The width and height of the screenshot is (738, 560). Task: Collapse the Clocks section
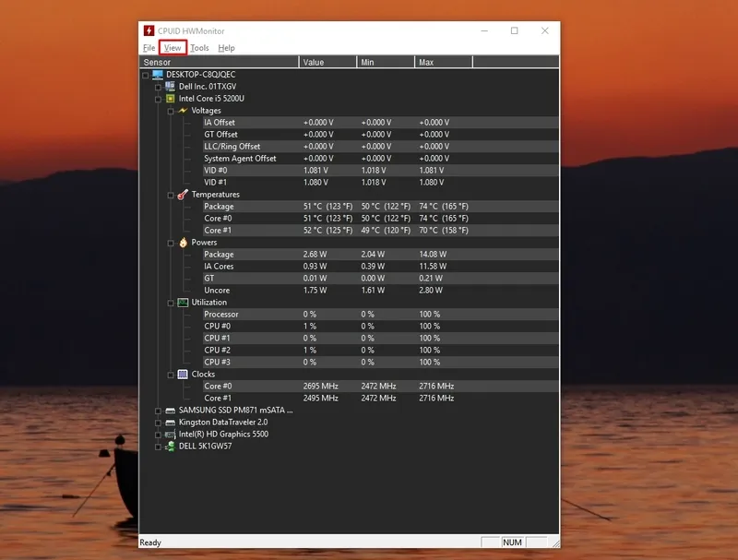pyautogui.click(x=171, y=375)
